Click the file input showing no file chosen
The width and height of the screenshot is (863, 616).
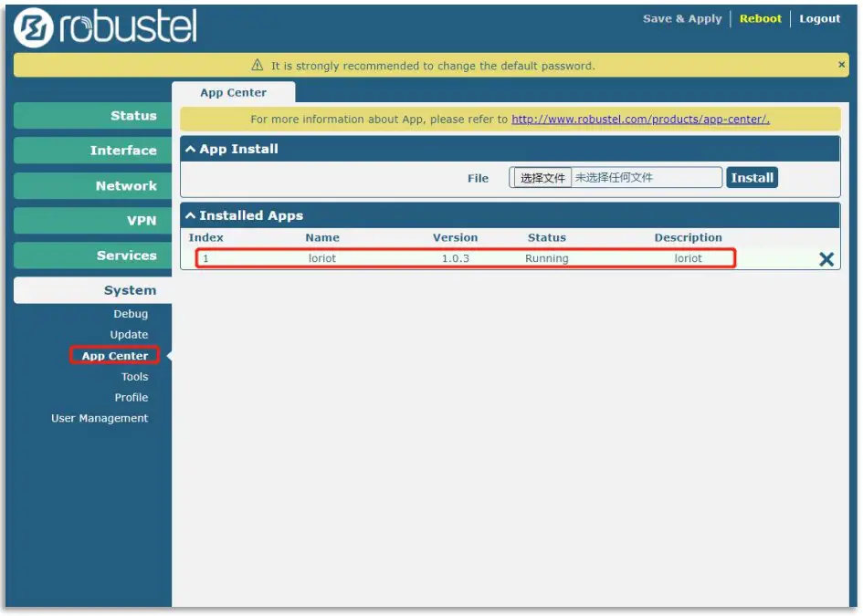pyautogui.click(x=616, y=178)
